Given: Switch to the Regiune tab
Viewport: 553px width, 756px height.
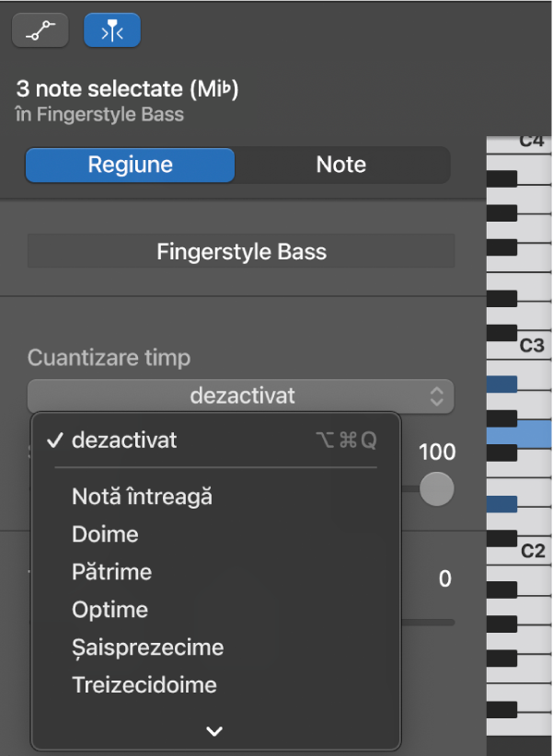Looking at the screenshot, I should [129, 165].
